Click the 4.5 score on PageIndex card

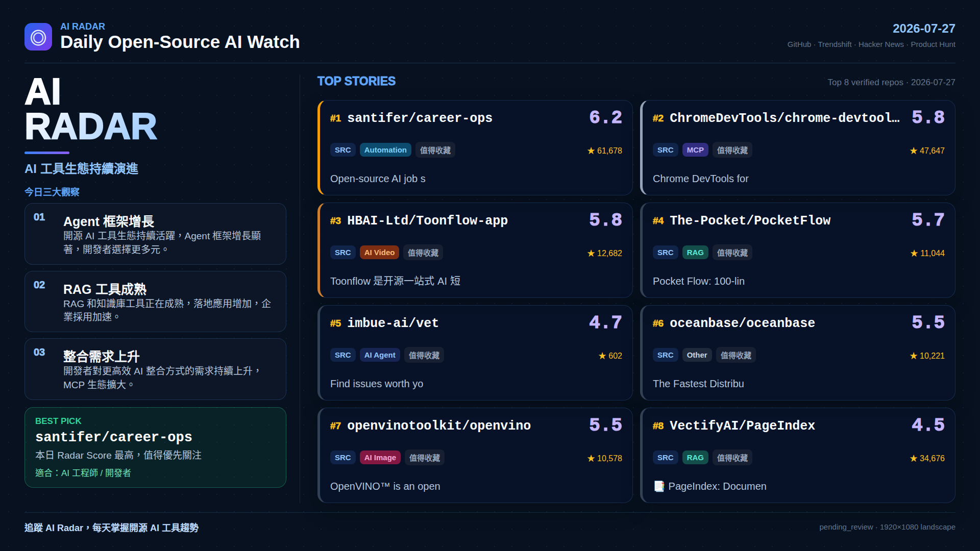click(x=928, y=425)
